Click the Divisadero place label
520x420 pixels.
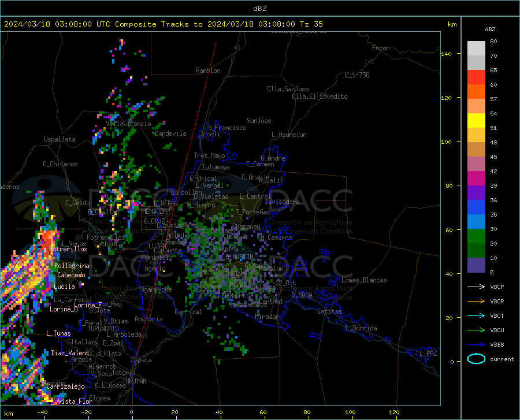pyautogui.click(x=282, y=202)
